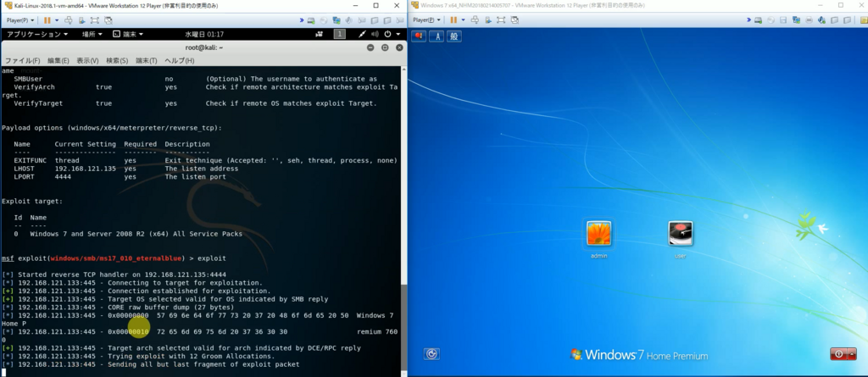Click the red shut down button on the Windows login screen

tap(838, 354)
